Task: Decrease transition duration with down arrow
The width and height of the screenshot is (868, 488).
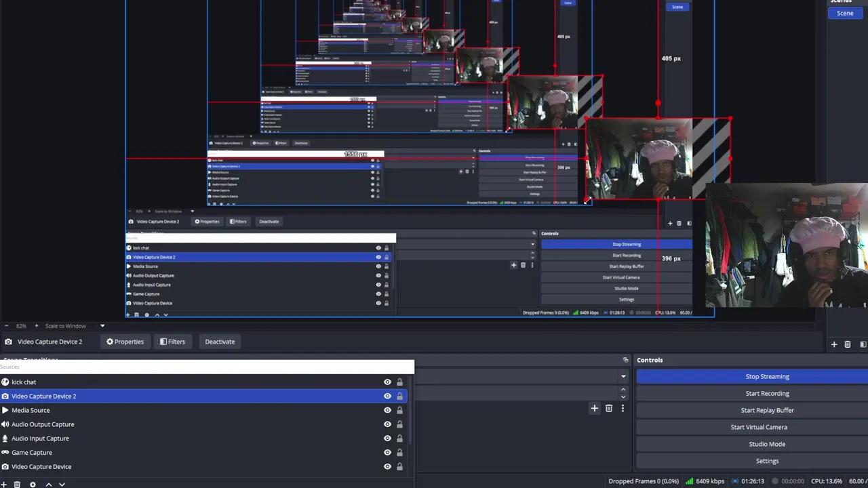Action: (x=623, y=397)
